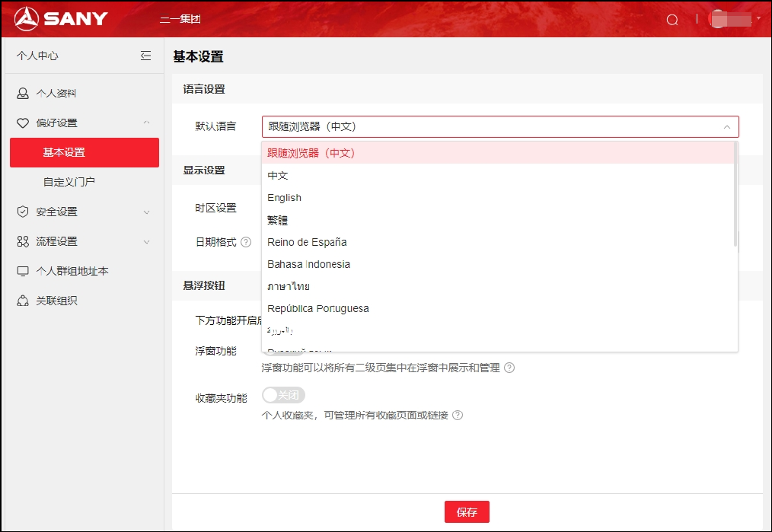Collapse the sidebar with the fold icon

[145, 56]
